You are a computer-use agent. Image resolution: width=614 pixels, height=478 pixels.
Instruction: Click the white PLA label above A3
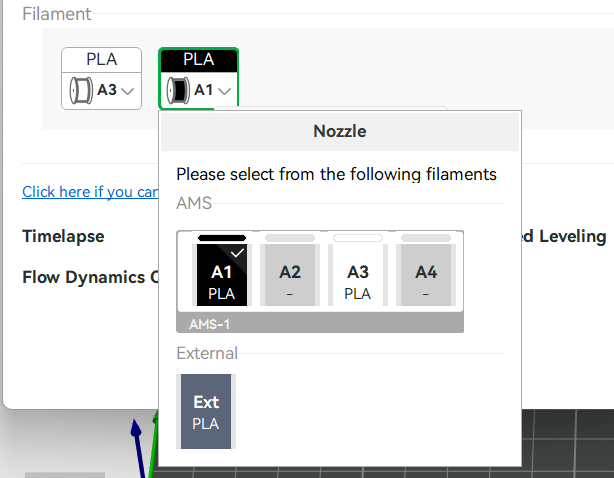point(101,59)
